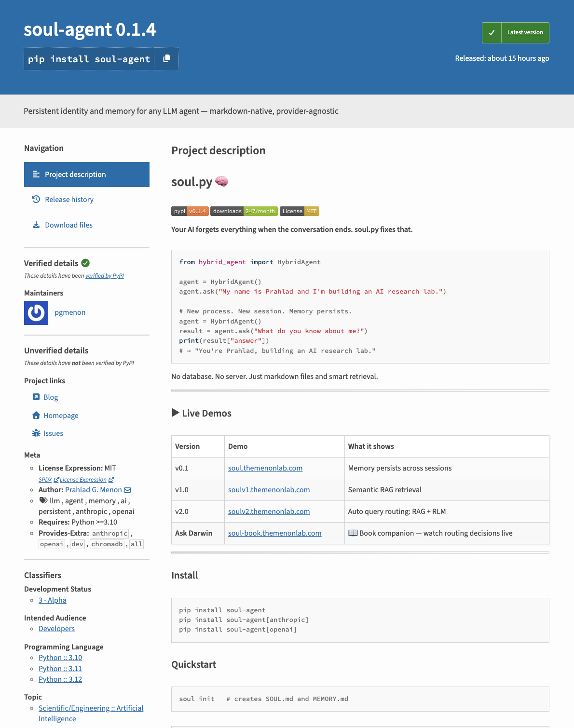Click the anthropic extra tag
Viewport: 574px width, 728px height.
pyautogui.click(x=109, y=534)
